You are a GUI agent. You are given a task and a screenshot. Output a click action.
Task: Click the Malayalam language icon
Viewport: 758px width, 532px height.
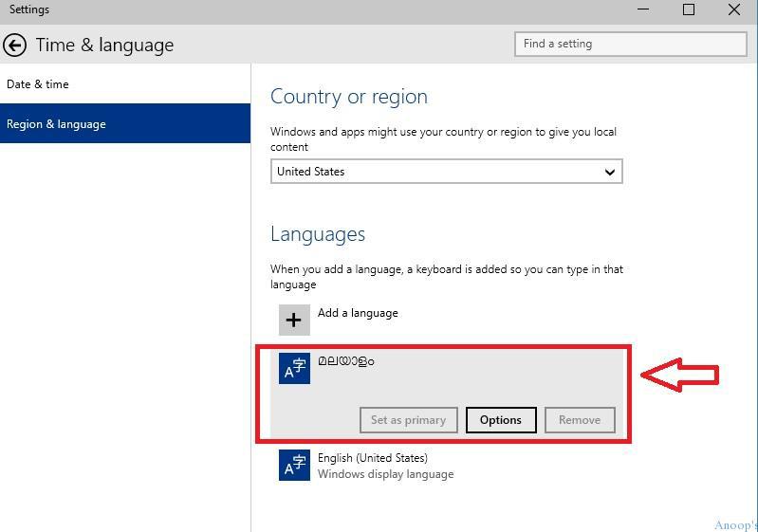[294, 368]
